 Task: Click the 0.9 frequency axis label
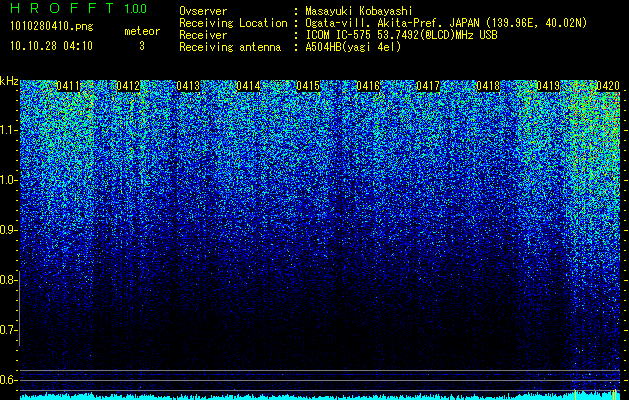(7, 230)
